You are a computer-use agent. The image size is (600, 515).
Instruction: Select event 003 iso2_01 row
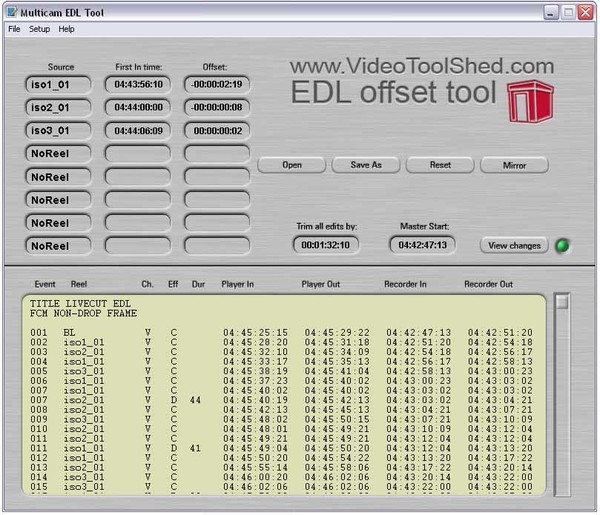point(282,352)
